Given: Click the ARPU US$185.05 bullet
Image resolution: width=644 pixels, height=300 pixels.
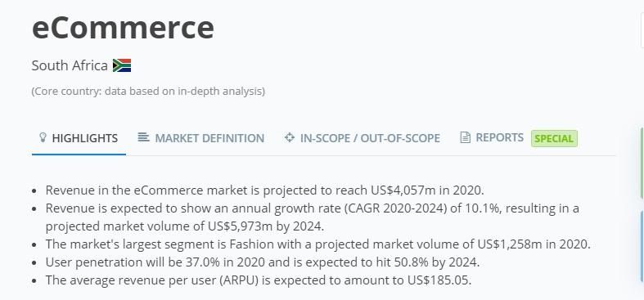Looking at the screenshot, I should [259, 280].
